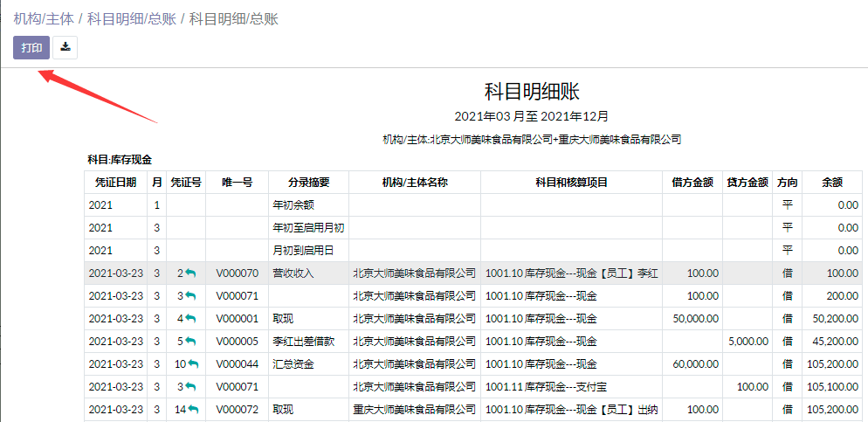Click the 借方金额 column header

pos(692,183)
